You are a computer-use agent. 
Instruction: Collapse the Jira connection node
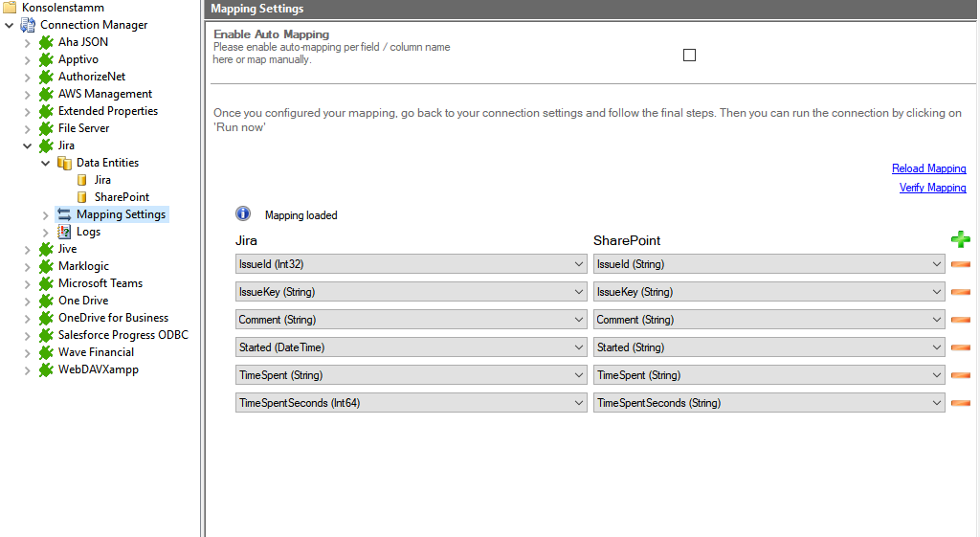click(28, 145)
